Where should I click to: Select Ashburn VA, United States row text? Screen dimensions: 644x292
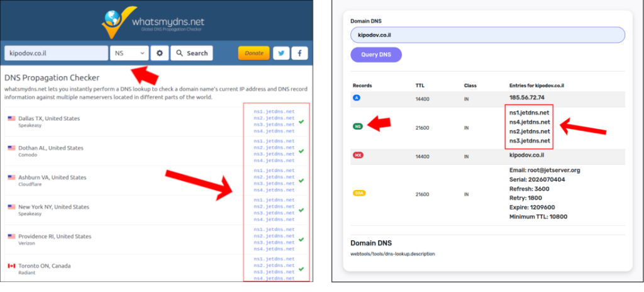(x=53, y=177)
